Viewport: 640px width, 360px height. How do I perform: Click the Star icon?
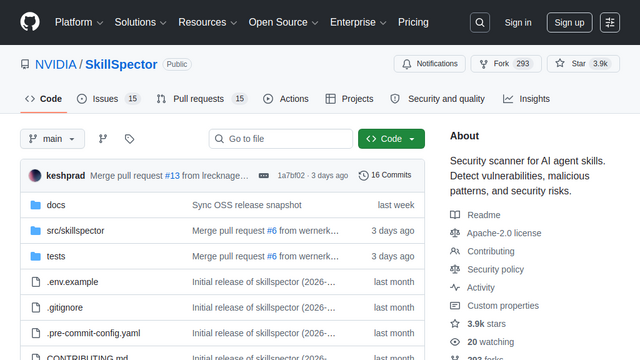click(x=560, y=63)
